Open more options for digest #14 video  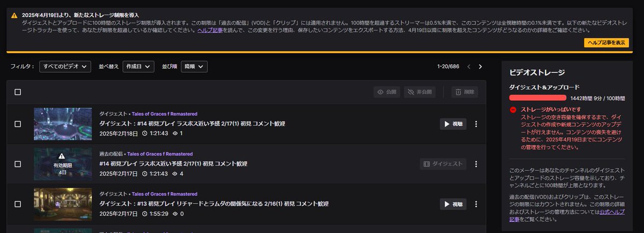click(476, 124)
